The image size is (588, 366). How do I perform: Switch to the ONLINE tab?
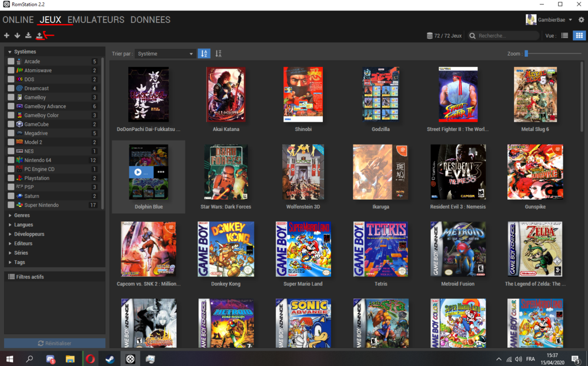pos(18,20)
